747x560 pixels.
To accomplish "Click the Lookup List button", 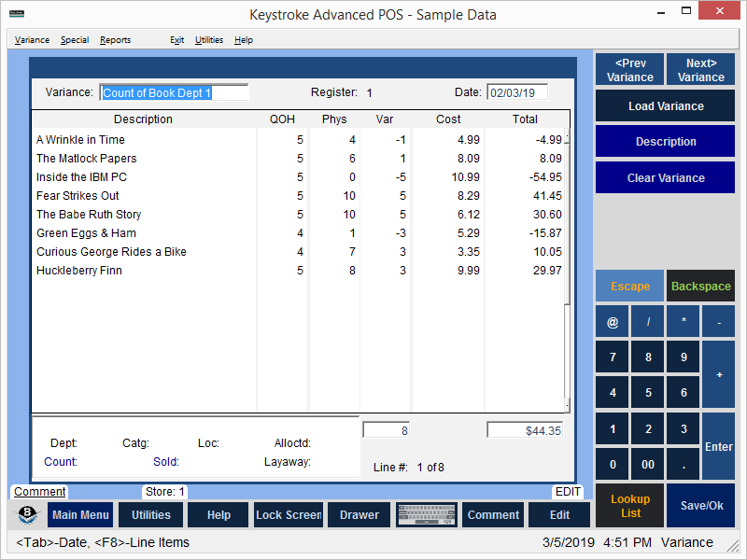I will tap(630, 506).
